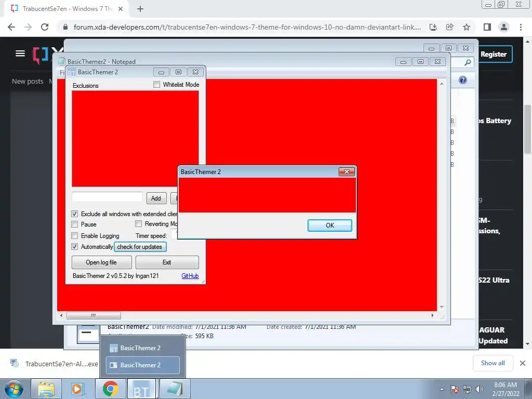Click the taskbar clock showing 8:06 AM
The height and width of the screenshot is (399, 532).
[x=506, y=389]
